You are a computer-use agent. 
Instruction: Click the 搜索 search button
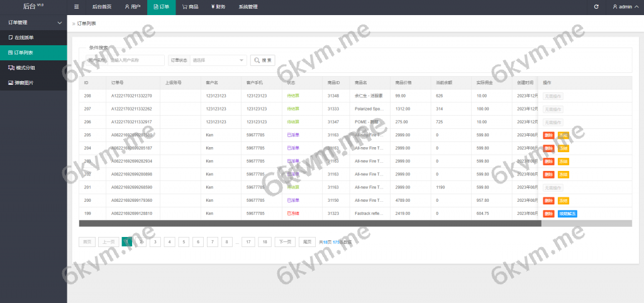point(263,60)
